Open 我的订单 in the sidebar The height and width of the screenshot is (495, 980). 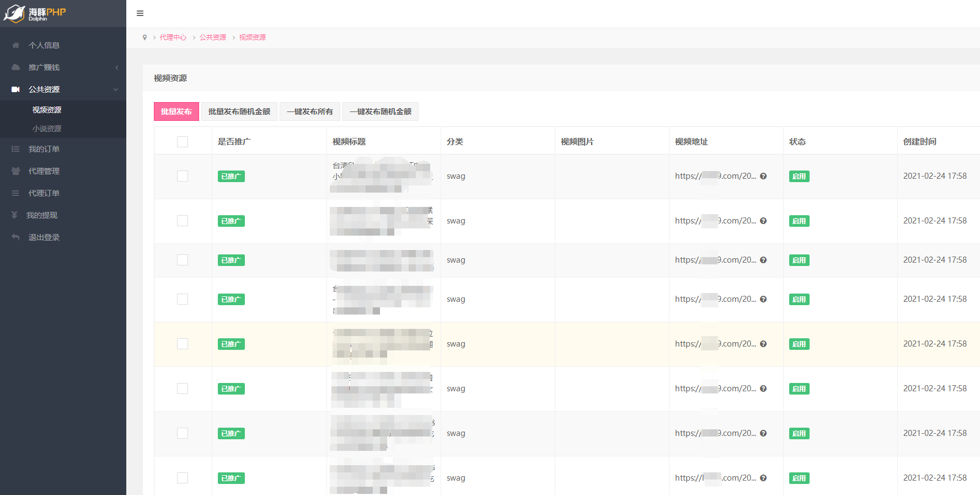pos(44,149)
